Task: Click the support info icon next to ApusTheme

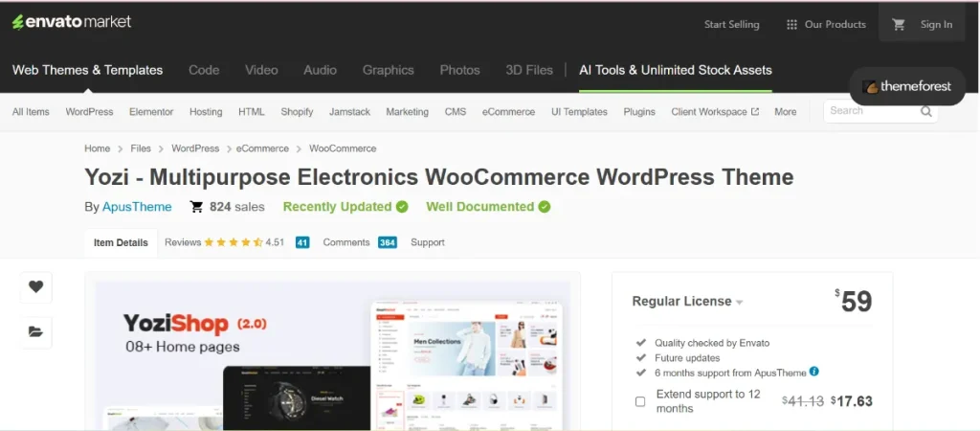Action: (x=813, y=371)
